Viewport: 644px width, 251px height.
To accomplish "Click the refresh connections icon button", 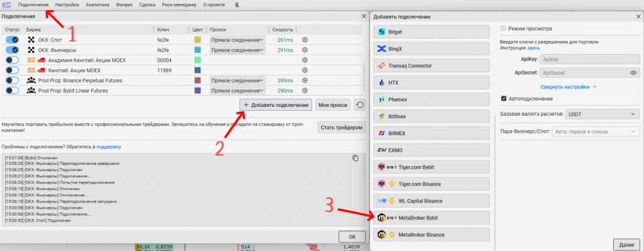I will point(360,105).
